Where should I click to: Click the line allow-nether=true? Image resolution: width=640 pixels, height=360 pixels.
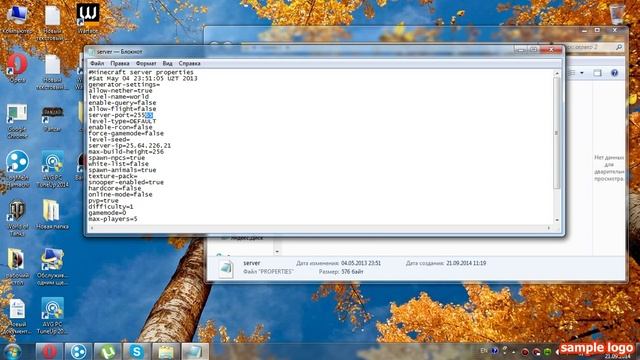120,91
